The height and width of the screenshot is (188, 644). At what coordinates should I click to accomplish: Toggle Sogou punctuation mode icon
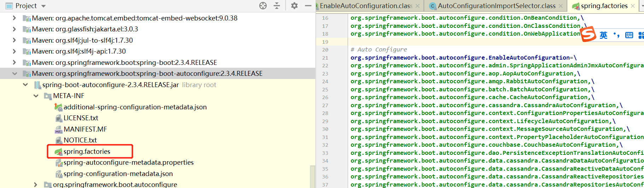tap(616, 35)
